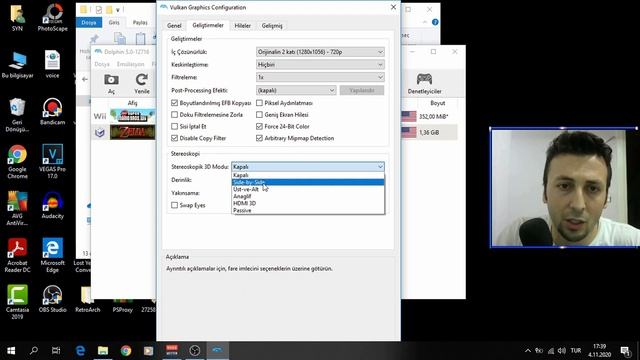
Task: Open the voice file on desktop
Action: coord(52,64)
